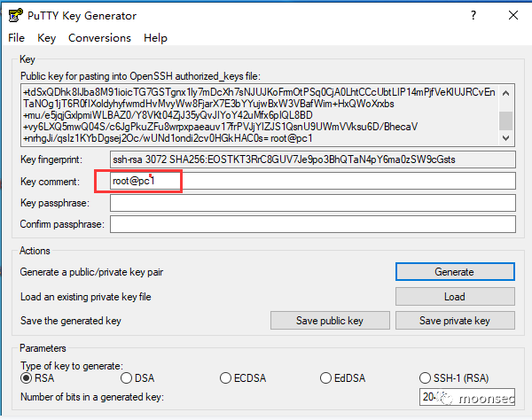Open the Conversions menu

point(99,38)
